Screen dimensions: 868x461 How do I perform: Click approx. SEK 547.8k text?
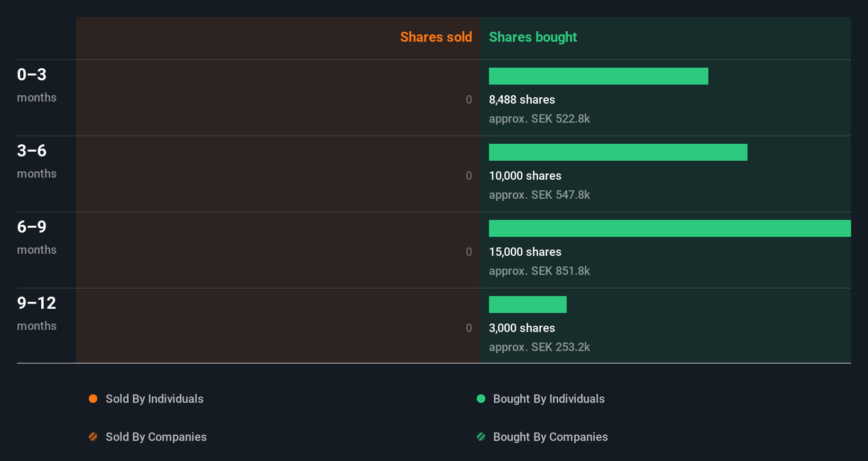(539, 195)
